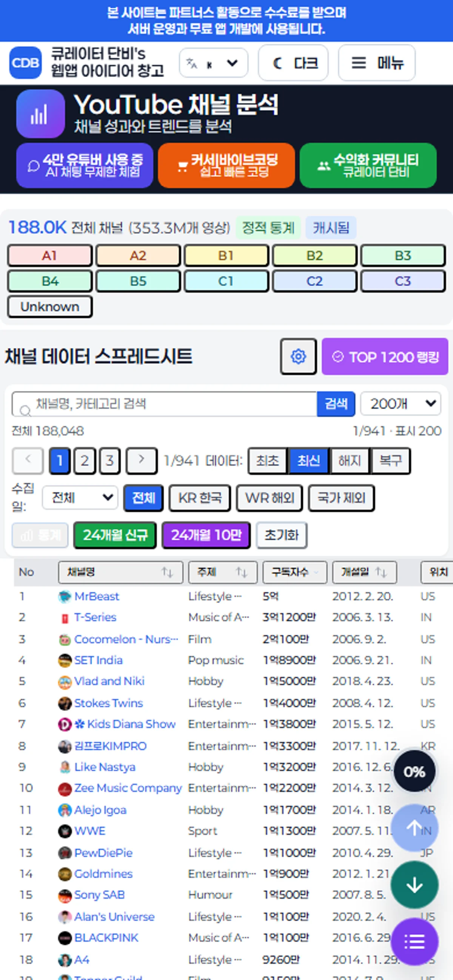Open the 수집일 전체 dropdown

(x=80, y=498)
